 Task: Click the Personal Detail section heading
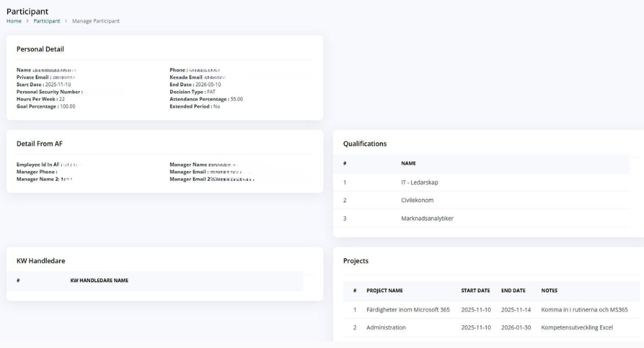(x=40, y=49)
